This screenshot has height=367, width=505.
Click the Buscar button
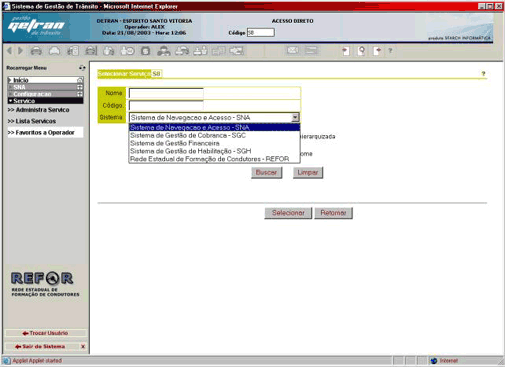[x=266, y=173]
